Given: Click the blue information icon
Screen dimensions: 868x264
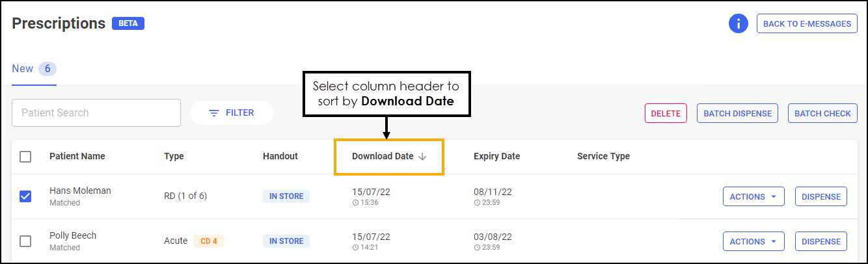Looking at the screenshot, I should (738, 24).
